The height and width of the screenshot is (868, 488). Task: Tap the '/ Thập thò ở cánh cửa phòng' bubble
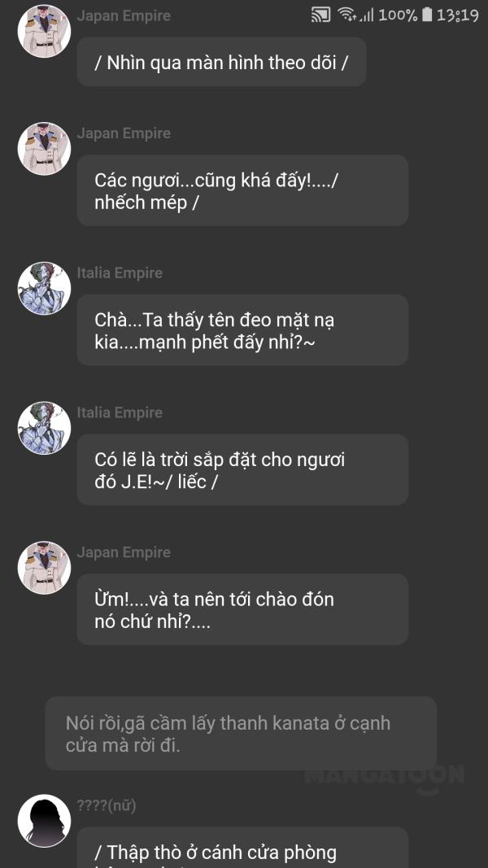(242, 848)
